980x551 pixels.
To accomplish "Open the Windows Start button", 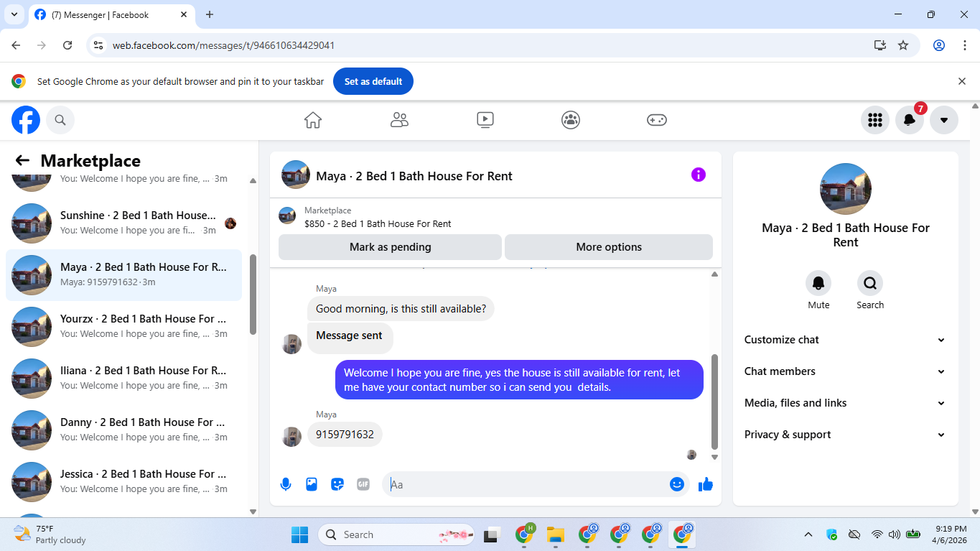I will (299, 534).
